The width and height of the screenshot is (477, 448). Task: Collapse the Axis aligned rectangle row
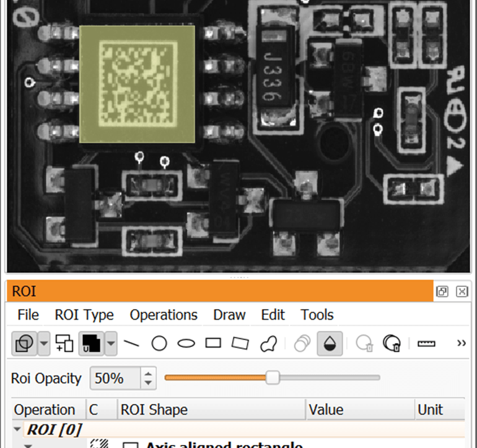[28, 446]
